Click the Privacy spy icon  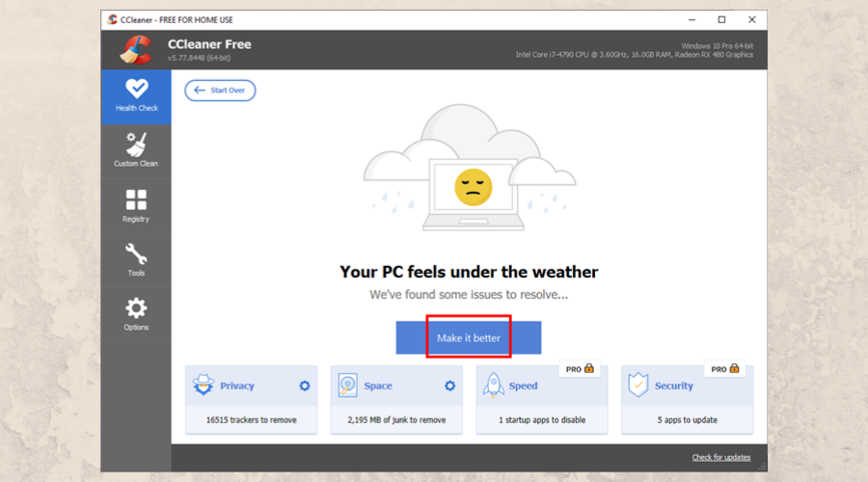pyautogui.click(x=203, y=385)
